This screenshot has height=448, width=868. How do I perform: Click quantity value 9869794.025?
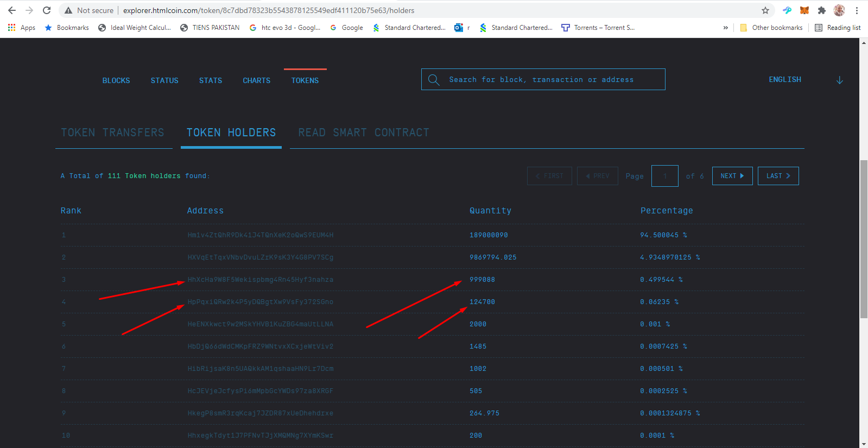coord(493,257)
